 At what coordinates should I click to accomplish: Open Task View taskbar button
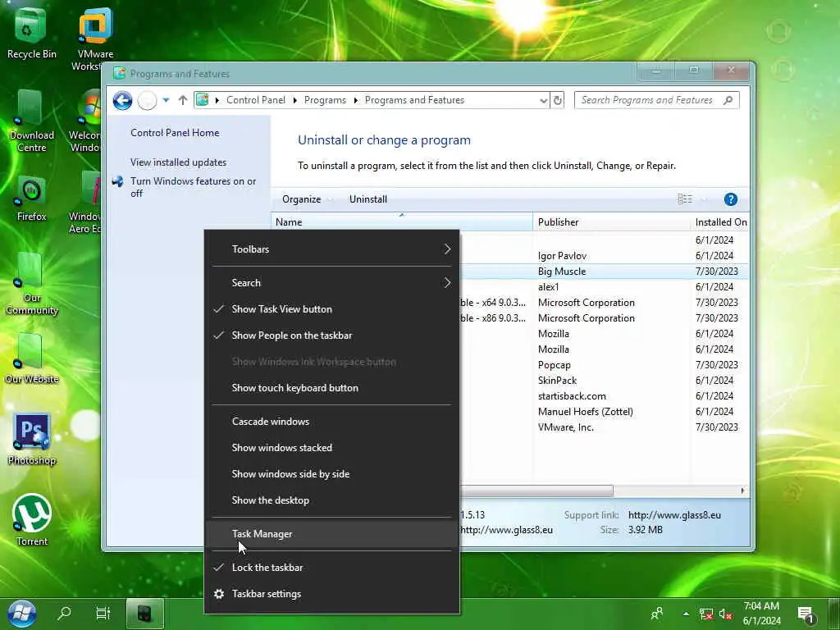pyautogui.click(x=103, y=613)
